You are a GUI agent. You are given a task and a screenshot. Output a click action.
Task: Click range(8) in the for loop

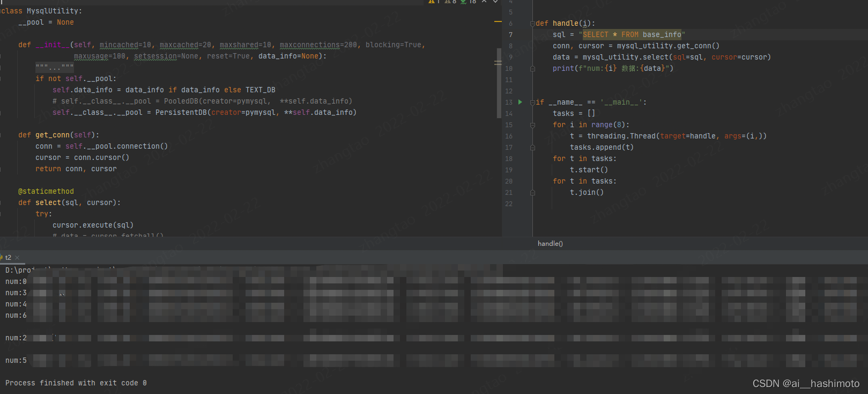tap(608, 125)
